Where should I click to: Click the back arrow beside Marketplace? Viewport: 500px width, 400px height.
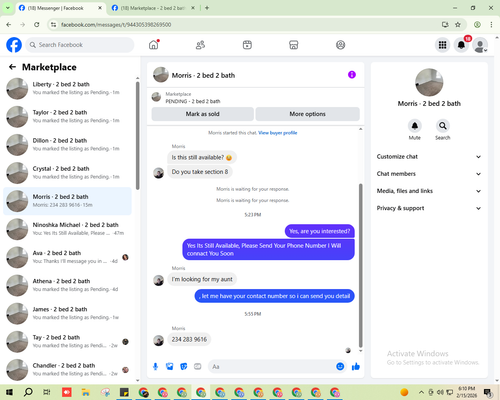[12, 67]
